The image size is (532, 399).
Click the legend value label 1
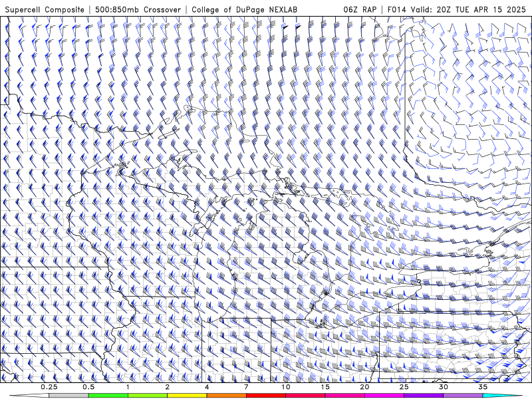[128, 387]
